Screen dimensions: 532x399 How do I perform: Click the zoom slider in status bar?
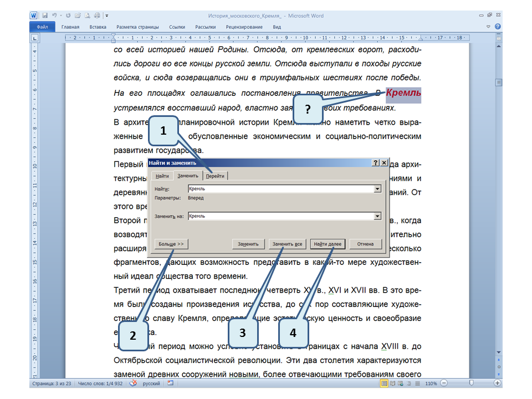[471, 383]
